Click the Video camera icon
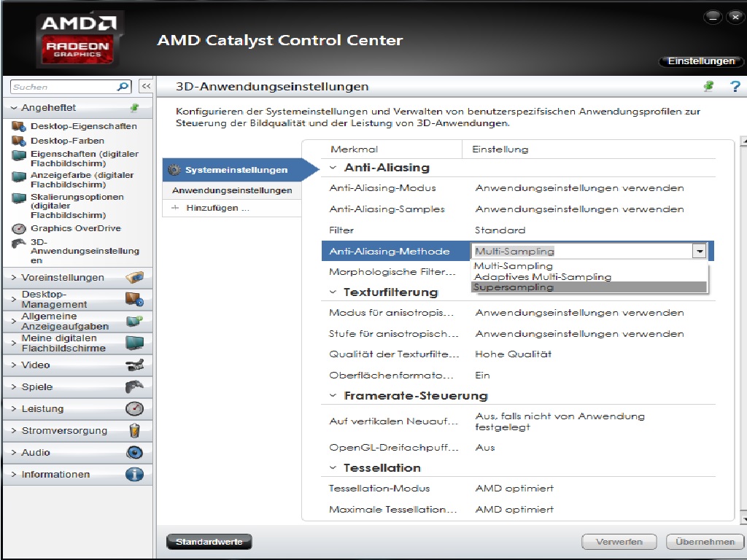Viewport: 747px width, 560px height. point(135,365)
